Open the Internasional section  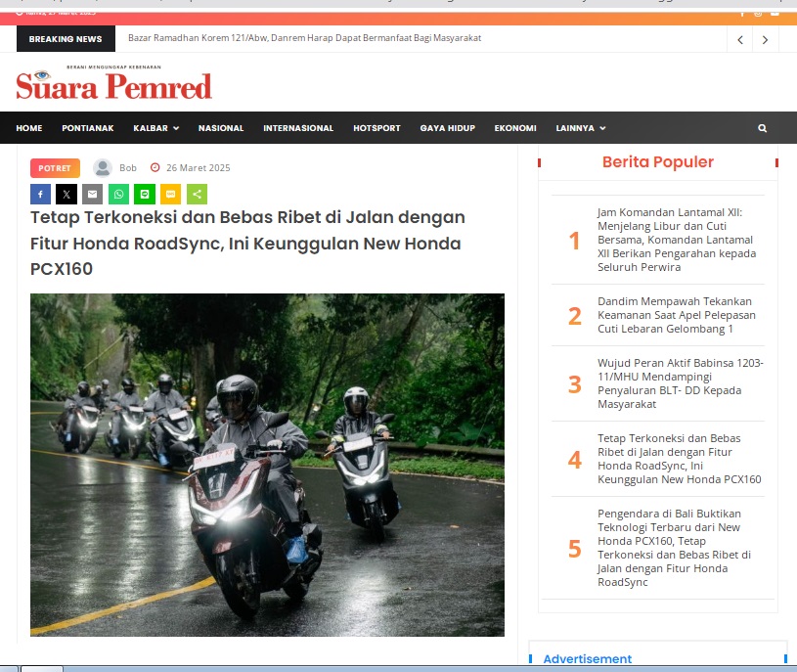tap(298, 128)
